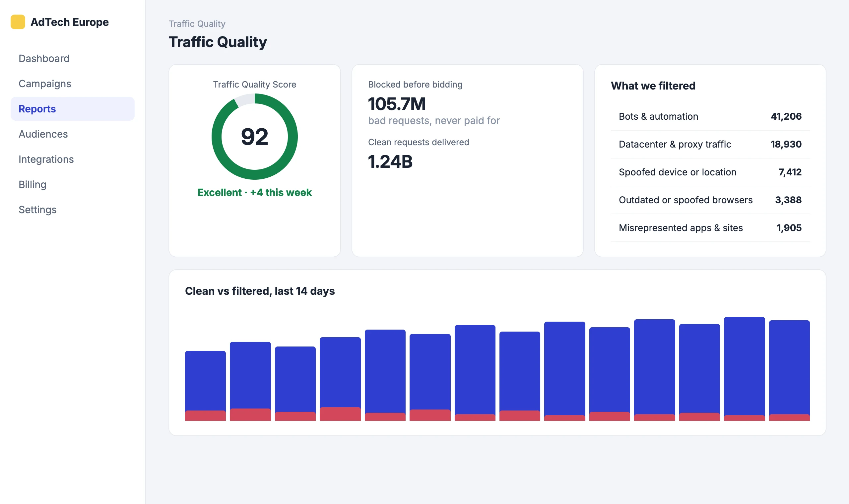Go to Campaigns in sidebar
The height and width of the screenshot is (504, 849).
click(72, 84)
